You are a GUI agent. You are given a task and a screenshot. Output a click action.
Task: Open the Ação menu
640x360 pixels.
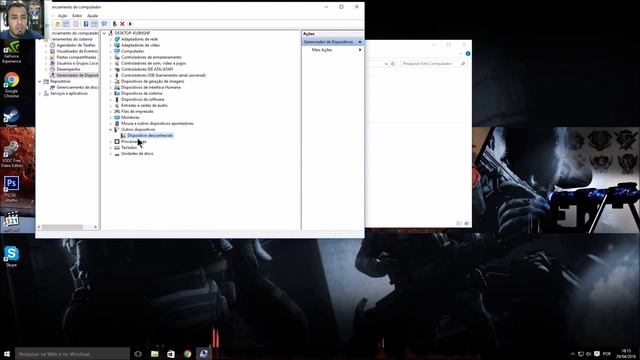point(62,16)
